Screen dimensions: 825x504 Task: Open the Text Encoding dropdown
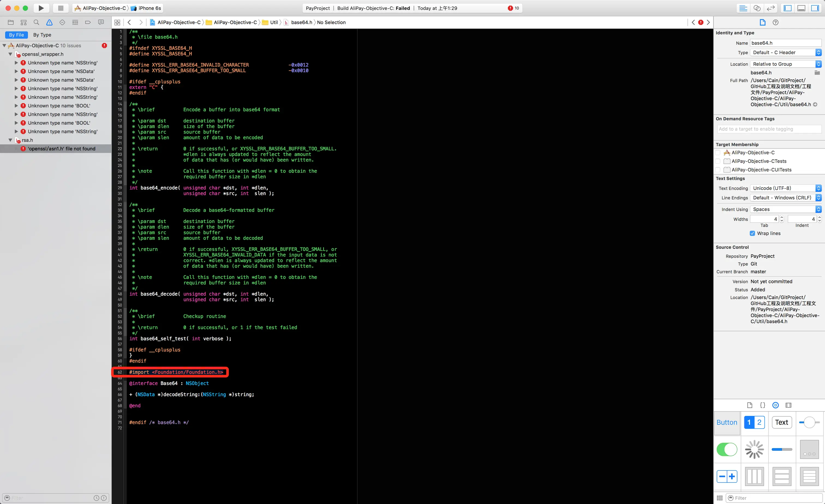[785, 188]
